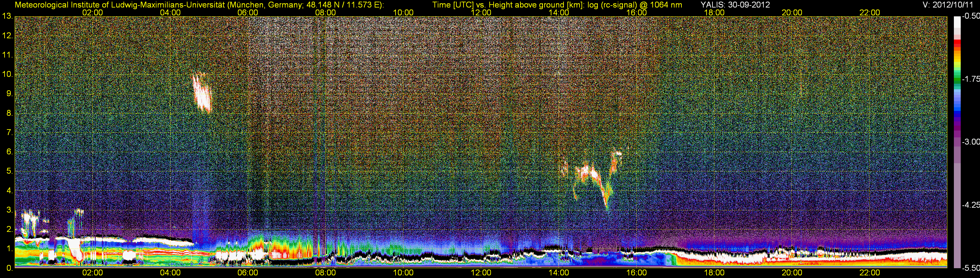This screenshot has width=980, height=278.
Task: Click the color scale value '-0.50'
Action: tap(971, 16)
